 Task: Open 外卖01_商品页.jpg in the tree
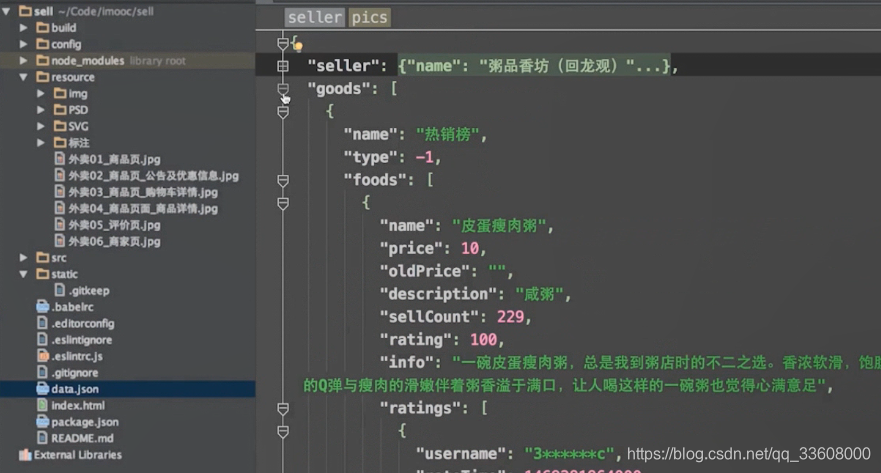114,159
